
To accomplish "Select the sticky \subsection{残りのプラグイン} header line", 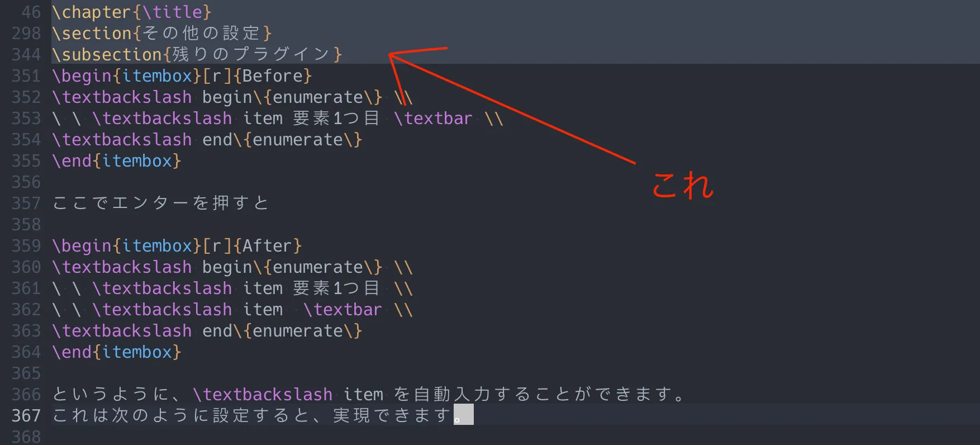I will 197,54.
